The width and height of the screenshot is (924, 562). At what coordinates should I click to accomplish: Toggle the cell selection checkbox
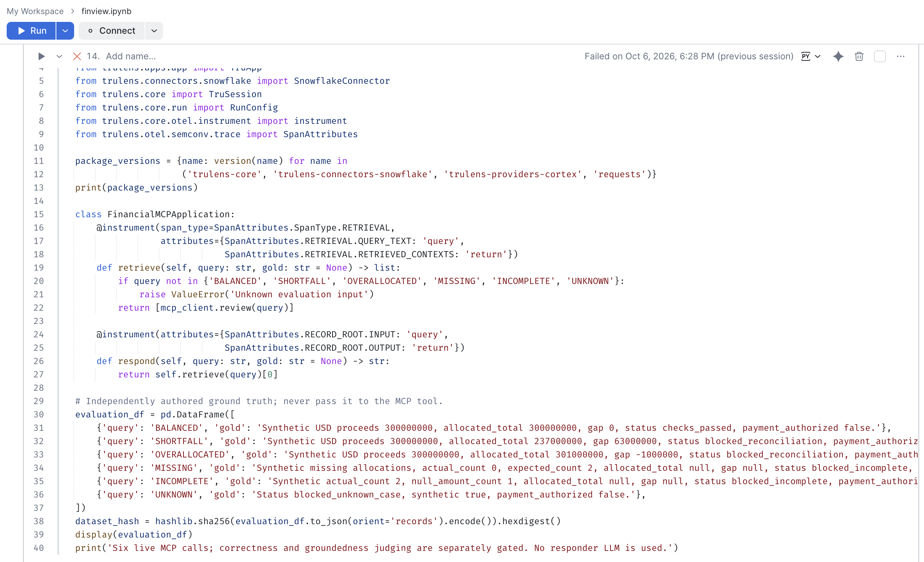pos(880,56)
